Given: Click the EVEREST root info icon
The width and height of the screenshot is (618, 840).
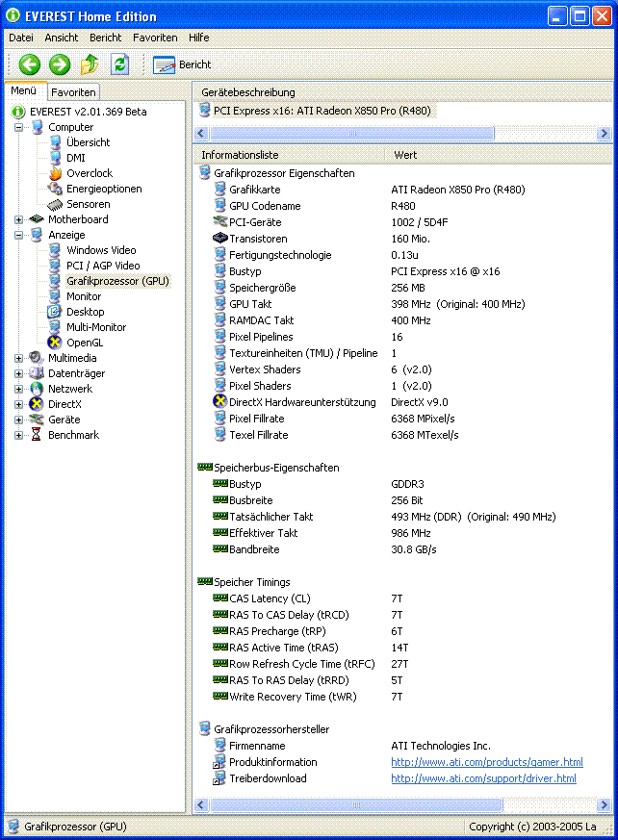Looking at the screenshot, I should coord(17,112).
